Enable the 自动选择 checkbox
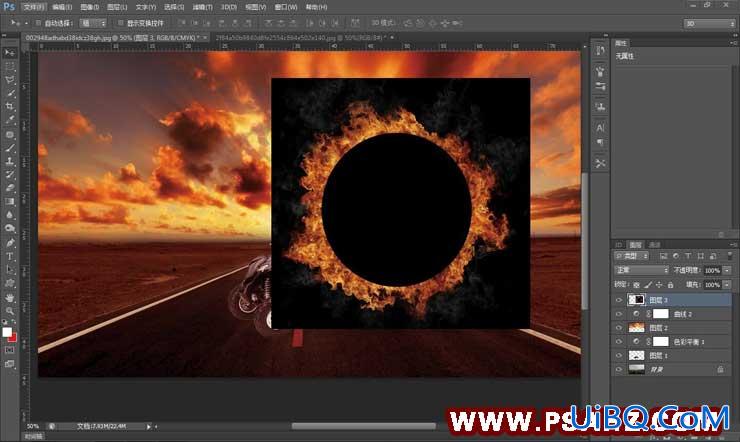The width and height of the screenshot is (740, 442). click(39, 23)
